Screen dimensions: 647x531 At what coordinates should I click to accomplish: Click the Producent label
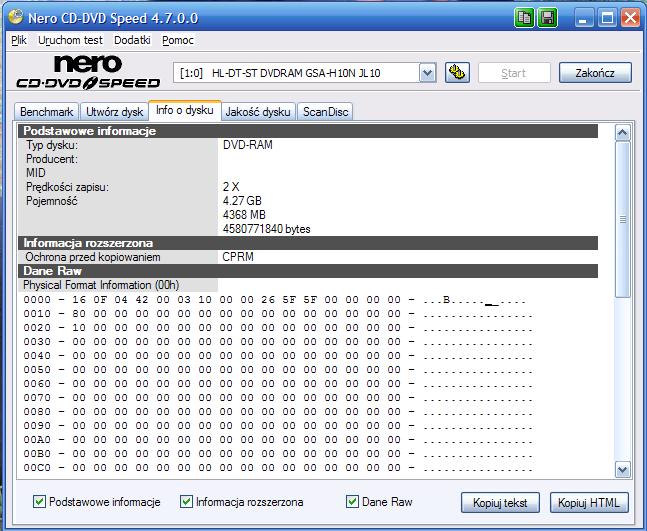(x=52, y=159)
